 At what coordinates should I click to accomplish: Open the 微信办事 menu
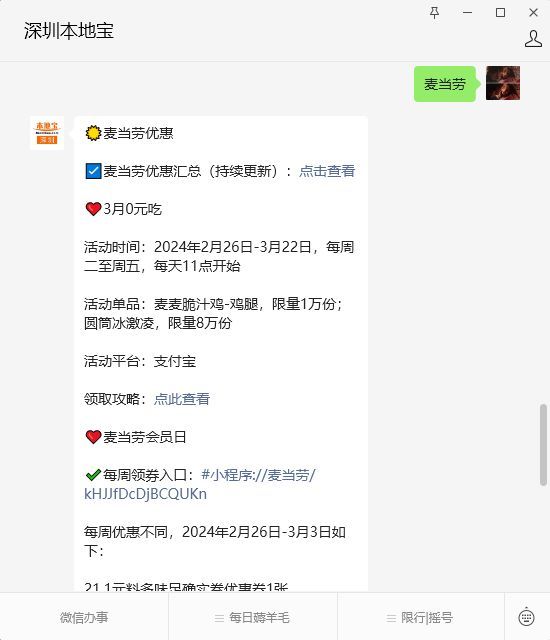tap(84, 617)
